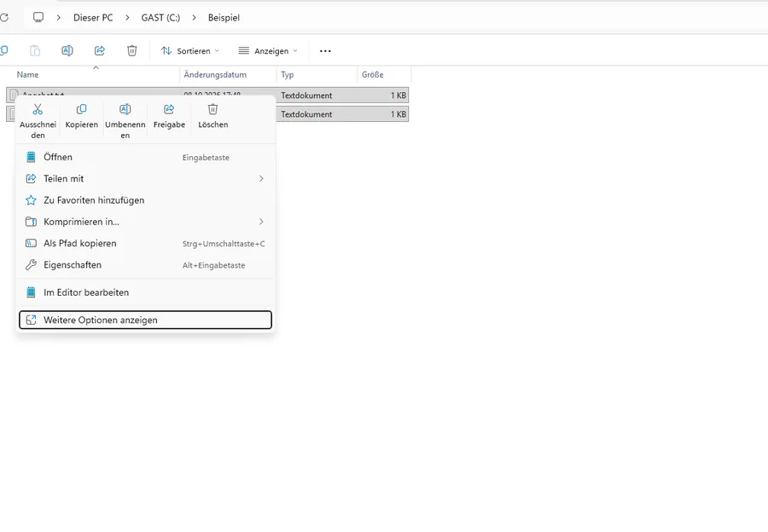This screenshot has width=768, height=532.
Task: Expand chevron after Dieser PC breadcrumb
Action: [127, 18]
